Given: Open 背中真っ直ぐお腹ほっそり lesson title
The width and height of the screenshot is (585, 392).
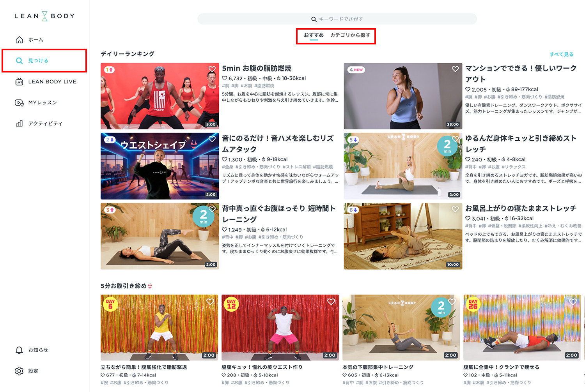Looking at the screenshot, I should (x=278, y=214).
